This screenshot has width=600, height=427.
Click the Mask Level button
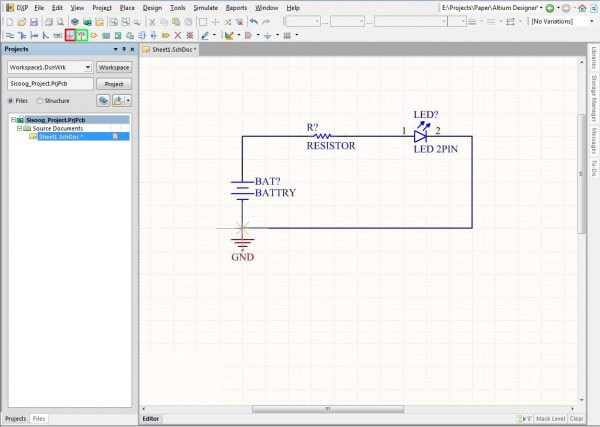tap(550, 419)
